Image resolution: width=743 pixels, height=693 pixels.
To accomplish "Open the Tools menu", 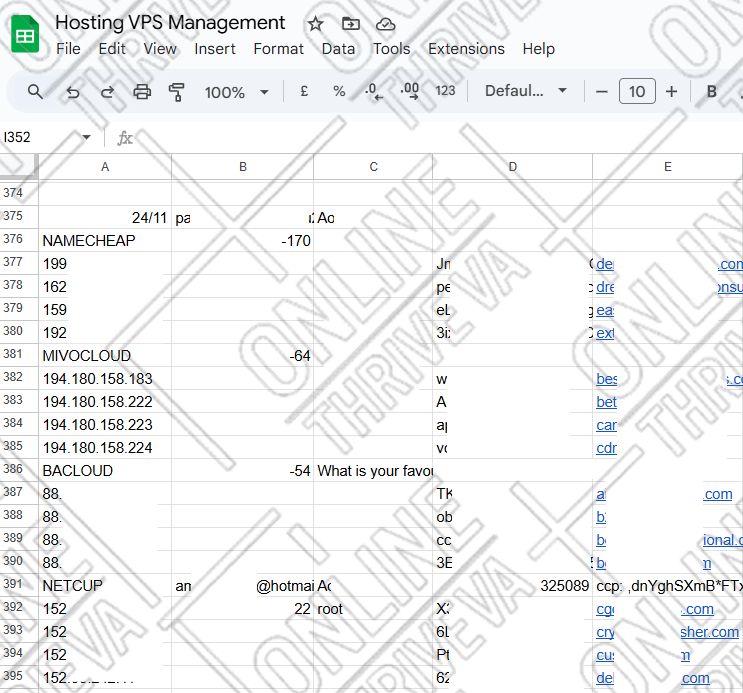I will pos(391,49).
